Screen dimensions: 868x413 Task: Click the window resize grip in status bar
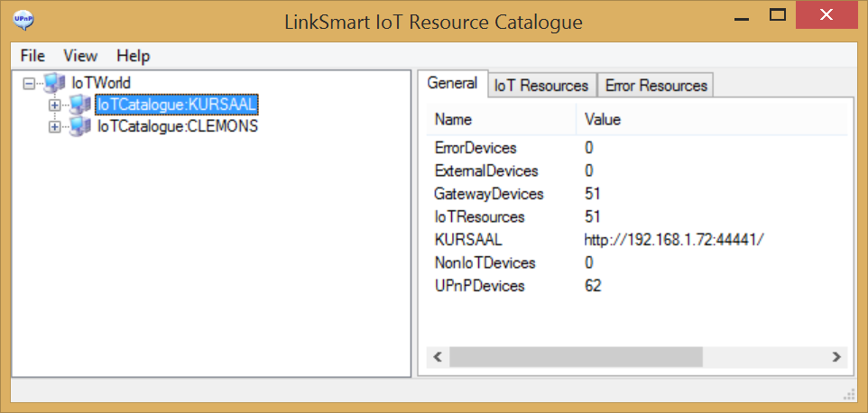tap(849, 394)
